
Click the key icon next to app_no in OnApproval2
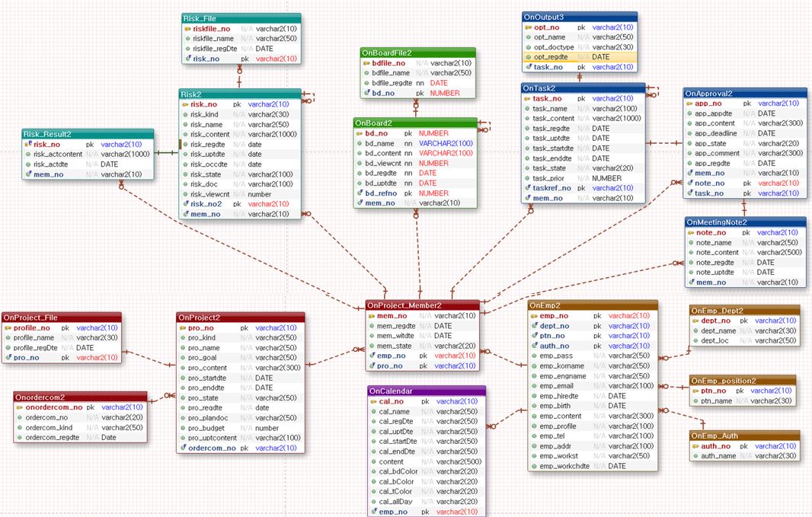point(689,103)
